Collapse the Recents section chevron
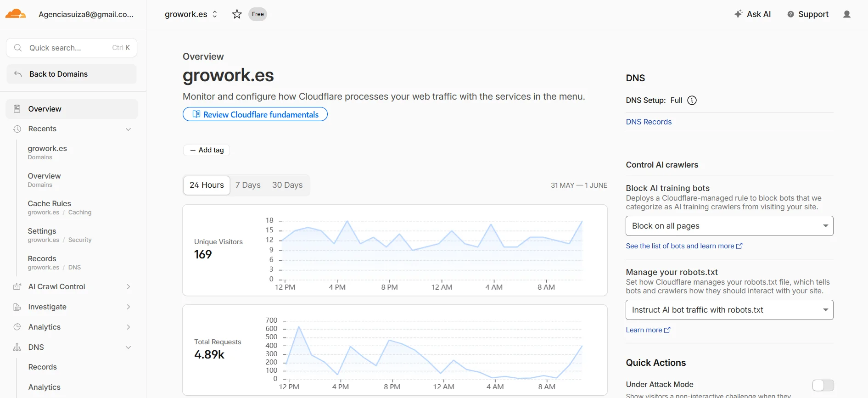868x398 pixels. pyautogui.click(x=129, y=129)
